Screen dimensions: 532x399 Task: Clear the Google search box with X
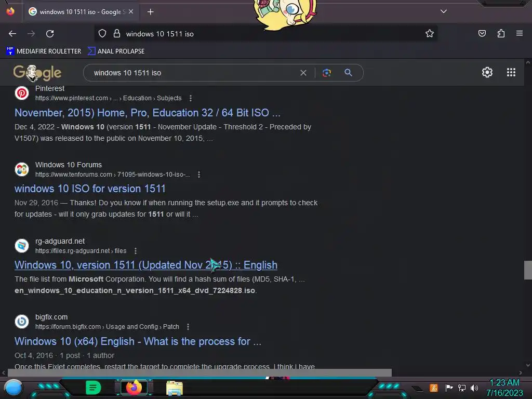pos(303,73)
